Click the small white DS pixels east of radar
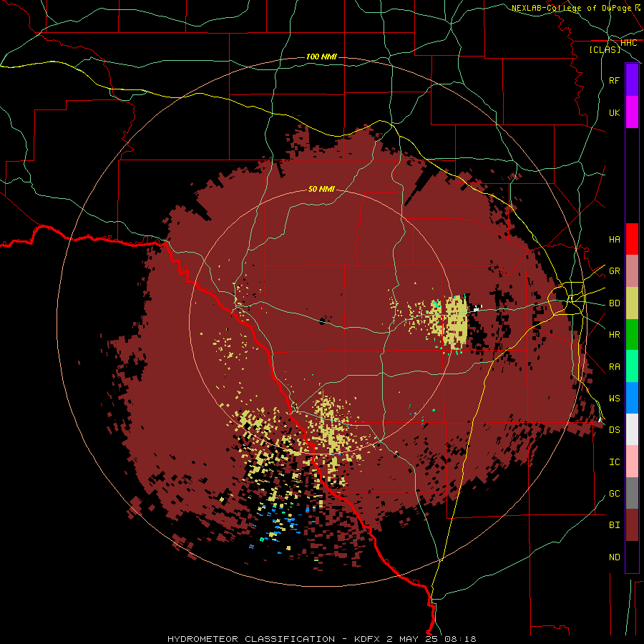This screenshot has width=644, height=644. (477, 308)
